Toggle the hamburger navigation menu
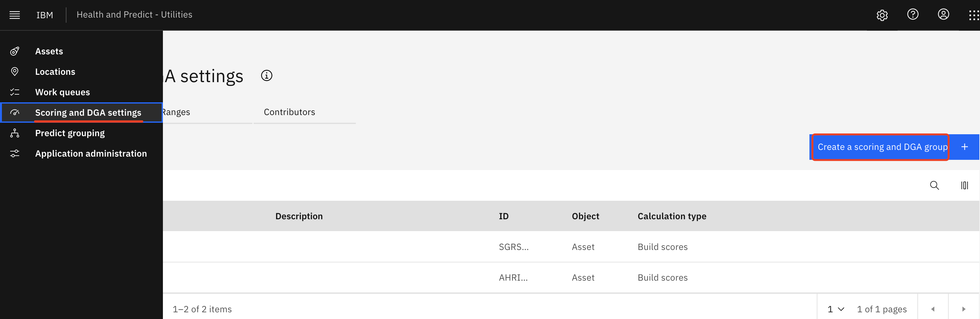The image size is (980, 319). [x=14, y=15]
